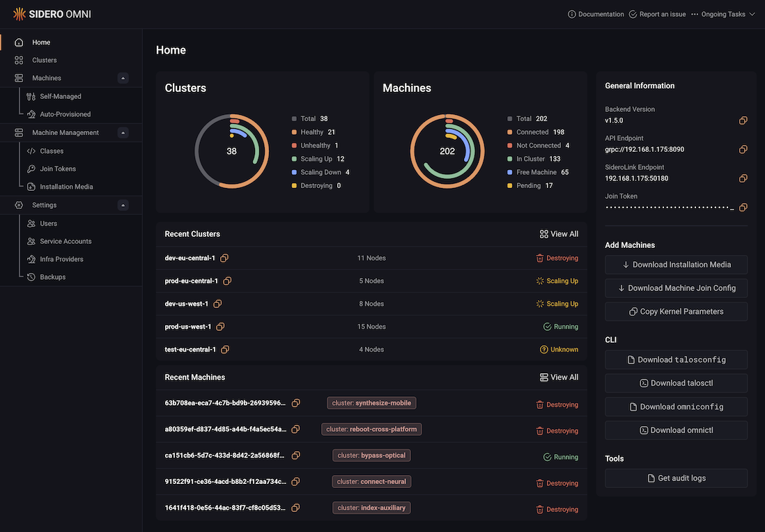Viewport: 765px width, 532px height.
Task: Open the prod-us-west-1 cluster row
Action: click(x=371, y=327)
